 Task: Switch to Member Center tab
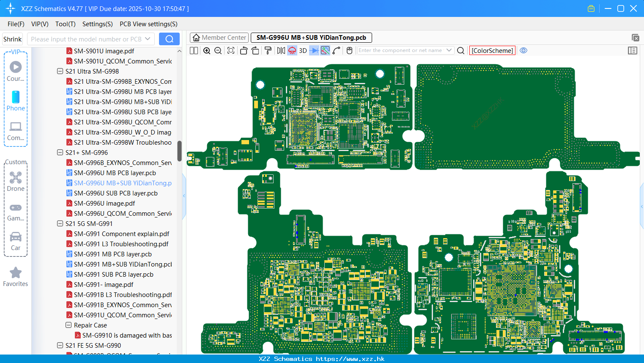click(x=219, y=38)
